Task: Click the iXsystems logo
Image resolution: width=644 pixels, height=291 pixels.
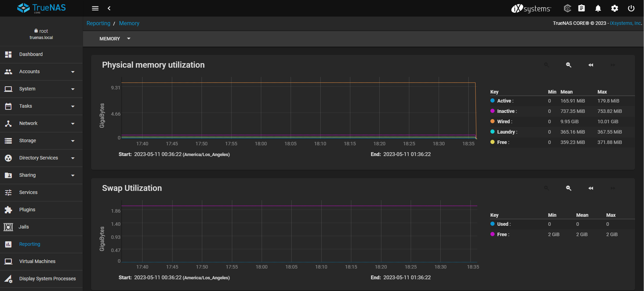Action: 531,8
